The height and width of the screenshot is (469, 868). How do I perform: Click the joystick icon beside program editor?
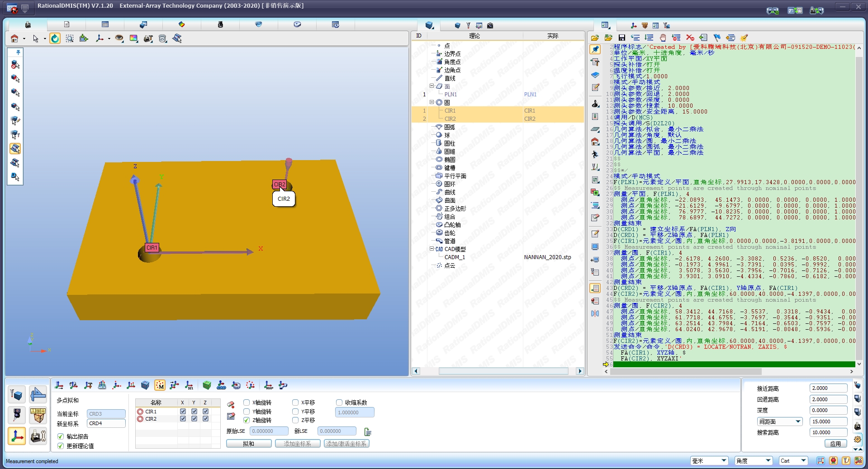pos(595,104)
